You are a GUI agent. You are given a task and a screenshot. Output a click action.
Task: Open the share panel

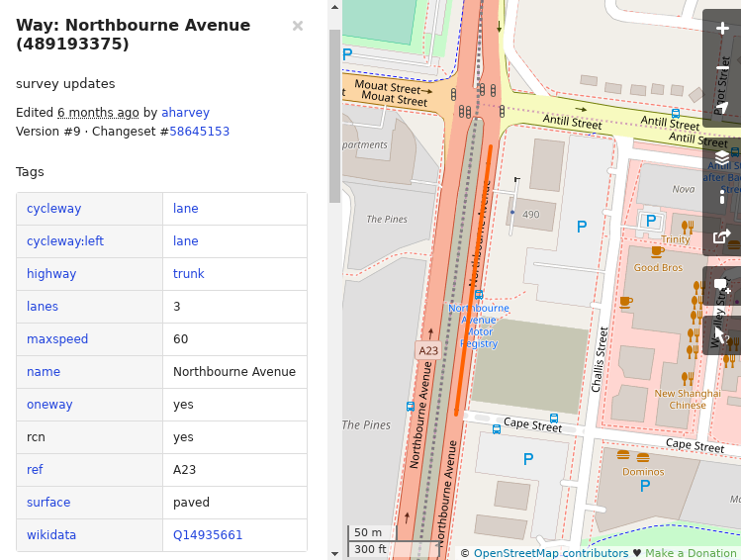tap(722, 235)
